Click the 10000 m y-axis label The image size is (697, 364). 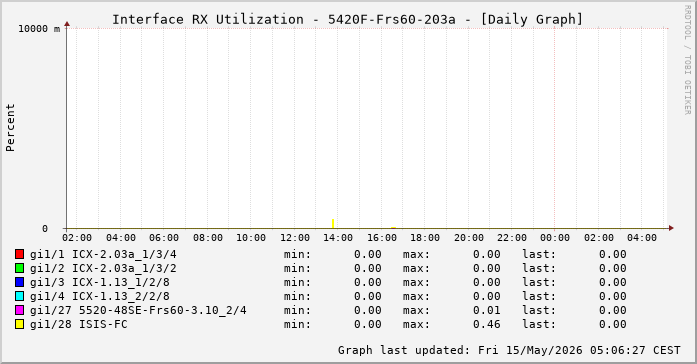point(39,29)
